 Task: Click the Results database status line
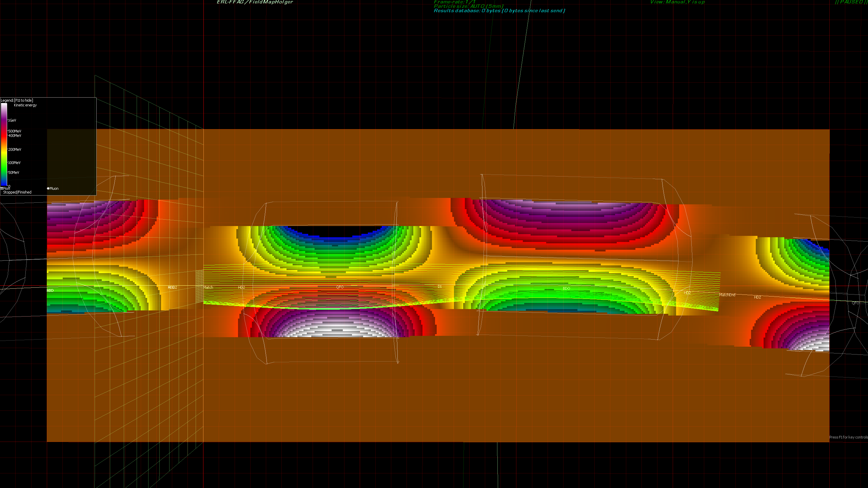(x=499, y=11)
